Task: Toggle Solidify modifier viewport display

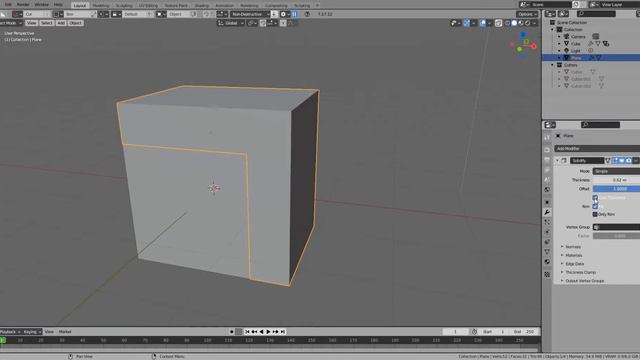Action: coord(622,160)
